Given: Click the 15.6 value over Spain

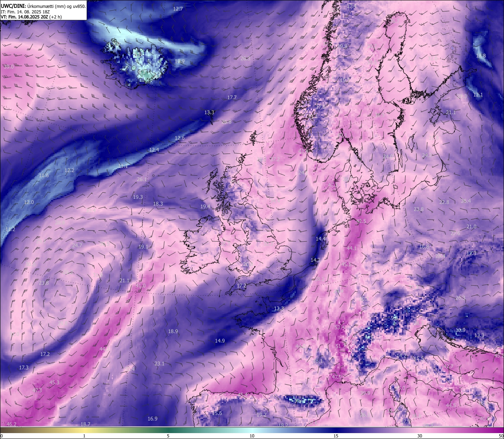Looking at the screenshot, I should [217, 413].
